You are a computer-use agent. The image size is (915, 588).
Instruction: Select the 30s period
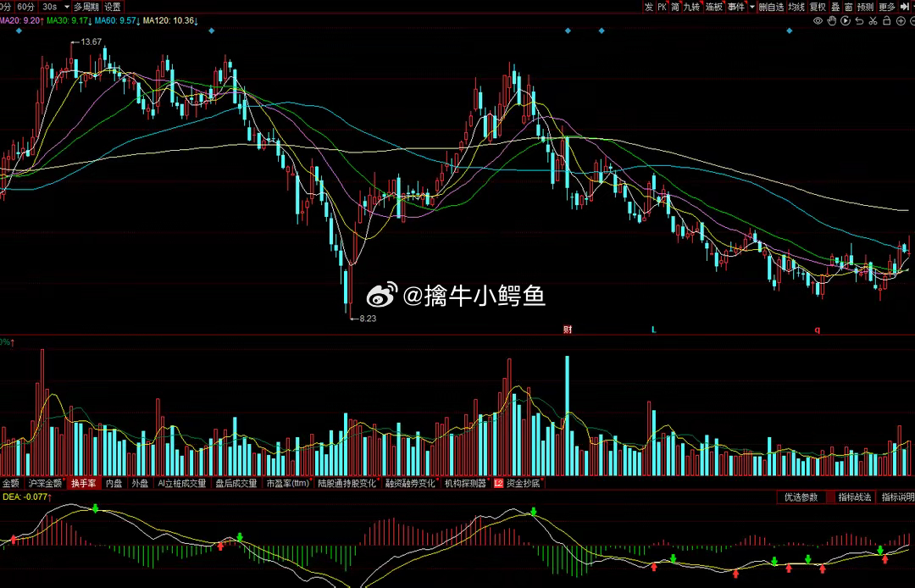(50, 7)
